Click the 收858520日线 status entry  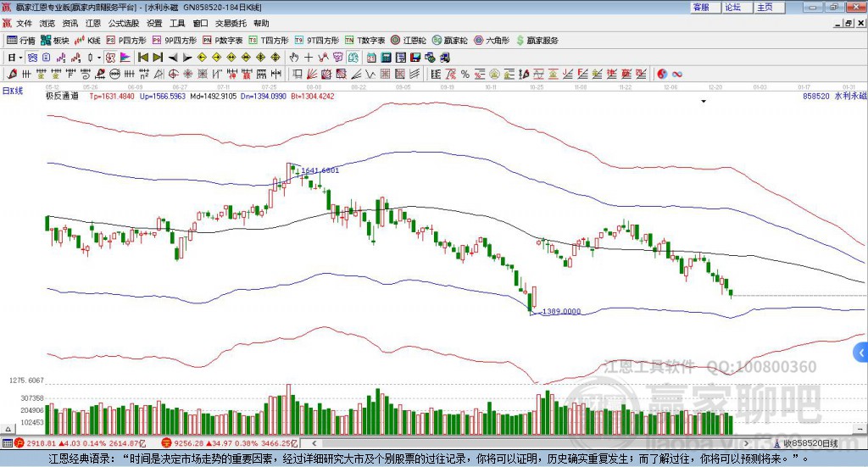(806, 443)
